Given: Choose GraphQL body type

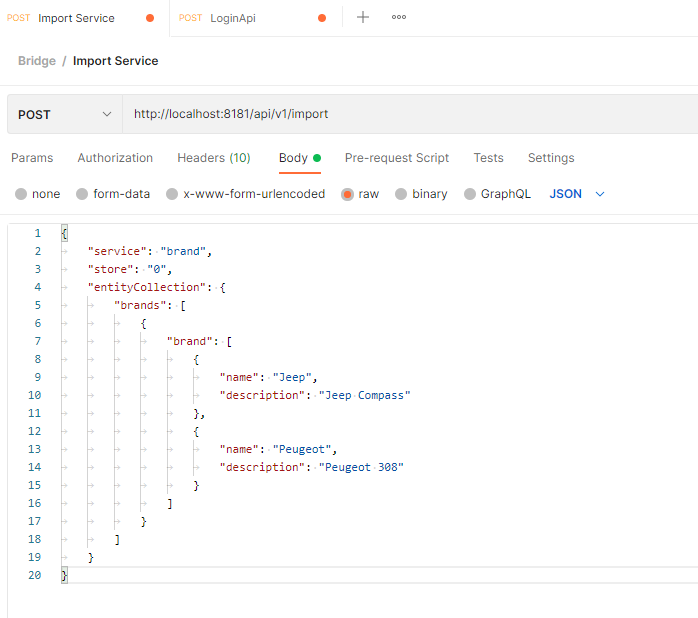Looking at the screenshot, I should click(470, 194).
